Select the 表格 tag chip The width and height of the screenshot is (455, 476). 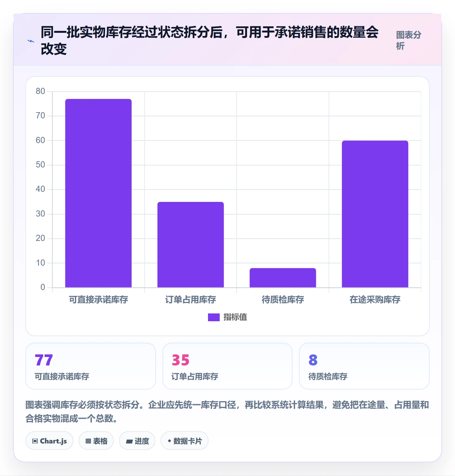coord(96,441)
